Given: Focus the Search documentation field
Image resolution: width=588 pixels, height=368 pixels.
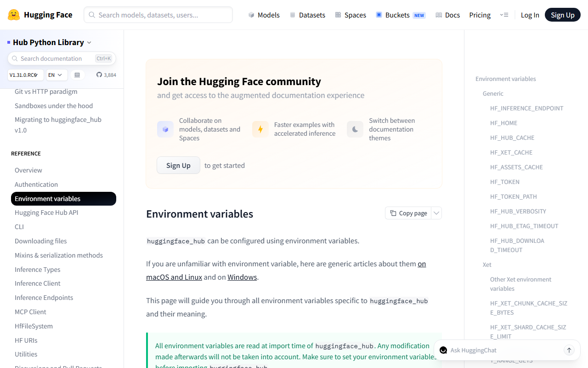Looking at the screenshot, I should [62, 58].
